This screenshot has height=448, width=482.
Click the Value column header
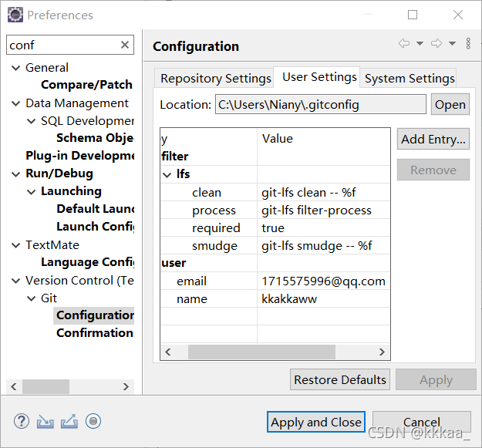[x=324, y=139]
